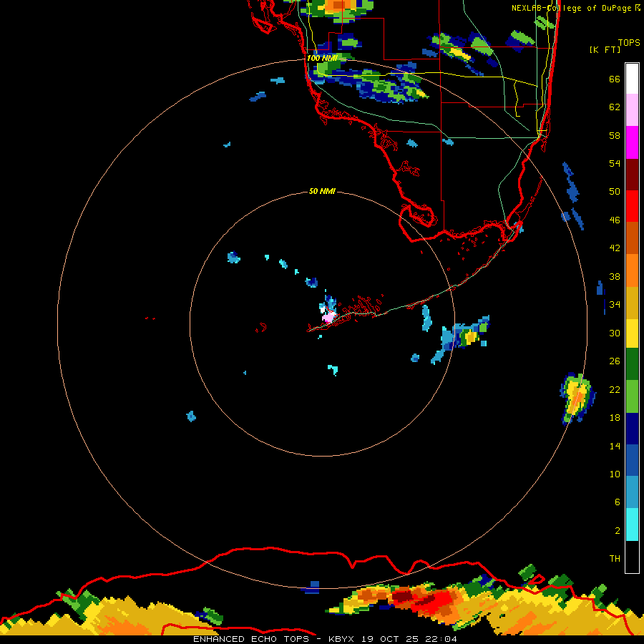
Task: Click the TOPS legend title
Action: tap(629, 43)
